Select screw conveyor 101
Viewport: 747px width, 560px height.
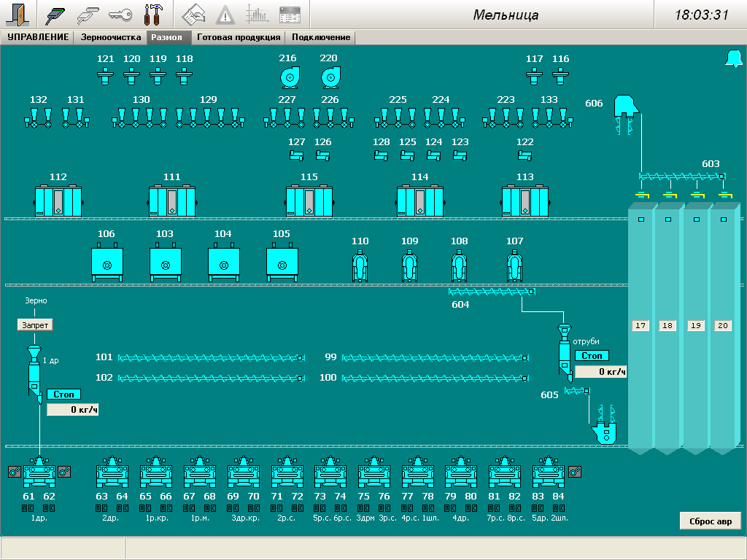210,357
